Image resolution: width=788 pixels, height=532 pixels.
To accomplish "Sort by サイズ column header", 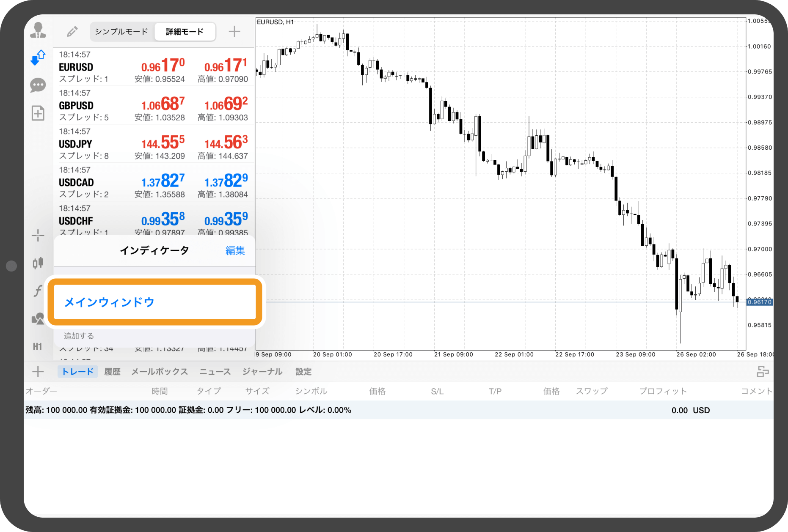I will [x=257, y=391].
